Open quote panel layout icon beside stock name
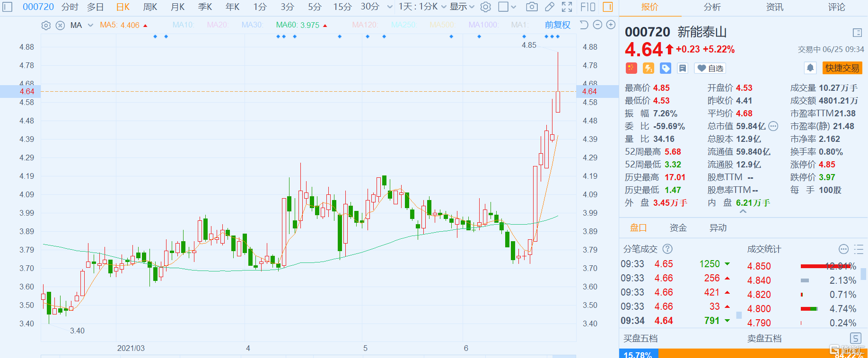The width and height of the screenshot is (868, 358). click(x=857, y=33)
